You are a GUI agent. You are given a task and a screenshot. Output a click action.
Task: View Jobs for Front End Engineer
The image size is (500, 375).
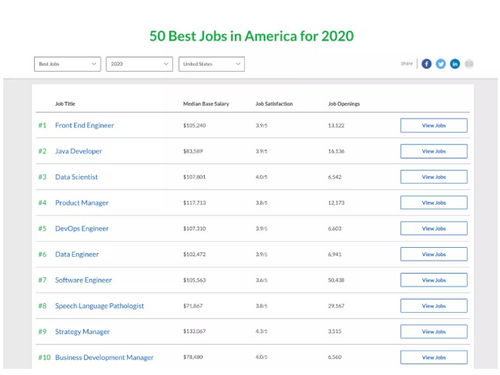(434, 125)
